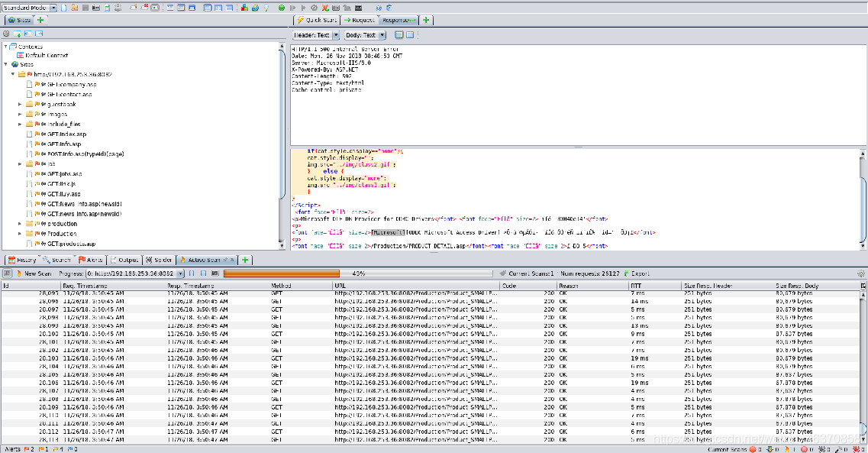Expand the job folder
This screenshot has height=453, width=868.
(x=20, y=164)
